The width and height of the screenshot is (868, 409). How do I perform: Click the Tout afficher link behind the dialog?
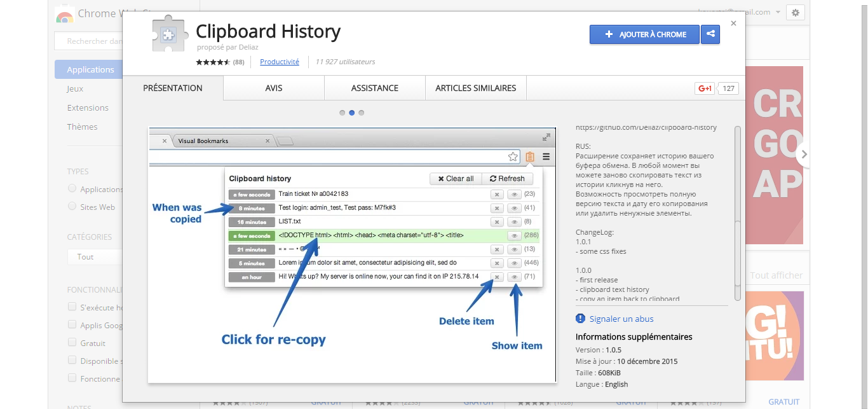[x=776, y=275]
